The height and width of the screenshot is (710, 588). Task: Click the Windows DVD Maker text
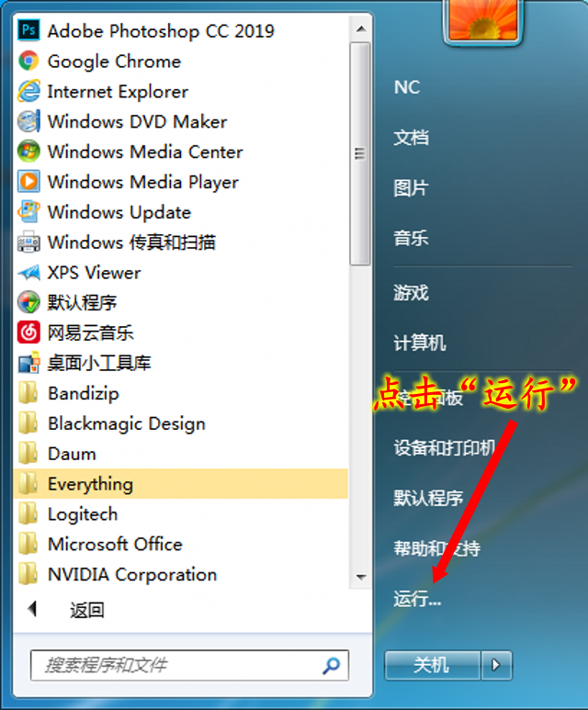(x=137, y=122)
